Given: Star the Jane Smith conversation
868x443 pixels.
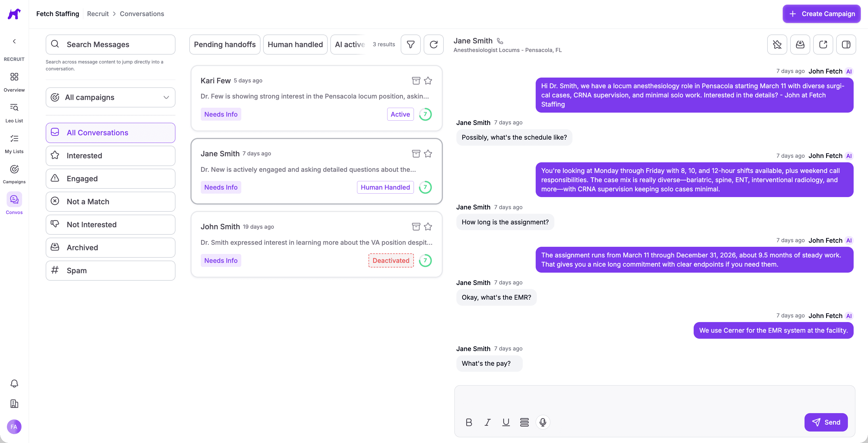Looking at the screenshot, I should coord(428,154).
